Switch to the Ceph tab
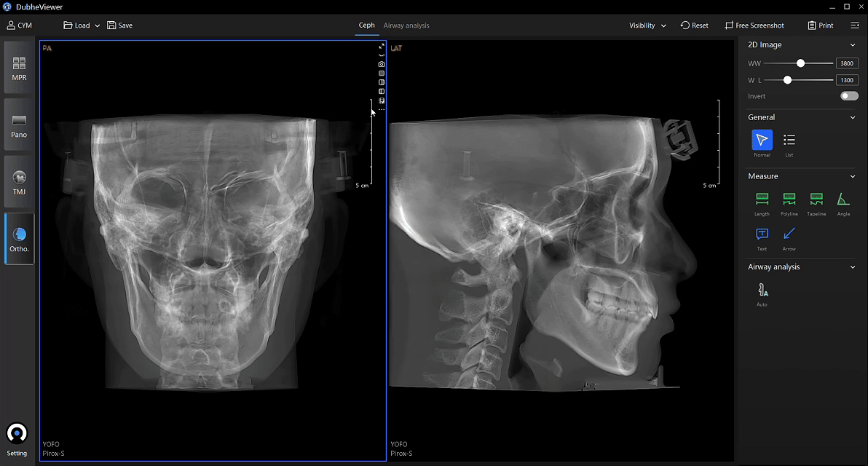 (366, 25)
